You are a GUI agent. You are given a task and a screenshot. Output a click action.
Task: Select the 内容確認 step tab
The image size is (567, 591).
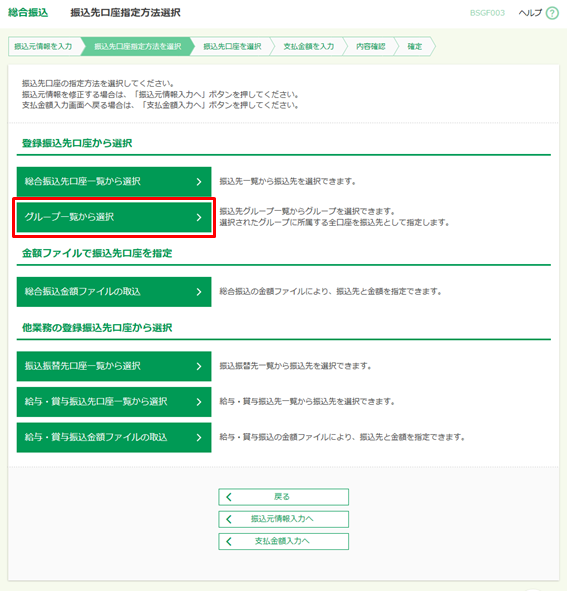[x=371, y=46]
